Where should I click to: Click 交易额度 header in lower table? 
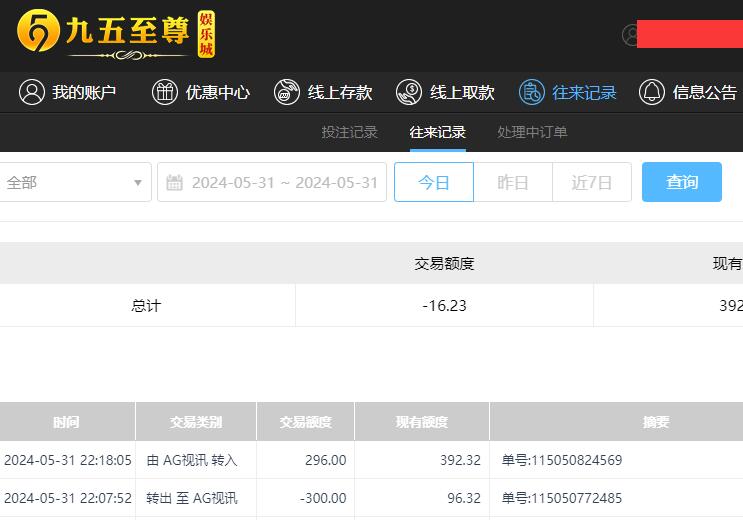[306, 422]
